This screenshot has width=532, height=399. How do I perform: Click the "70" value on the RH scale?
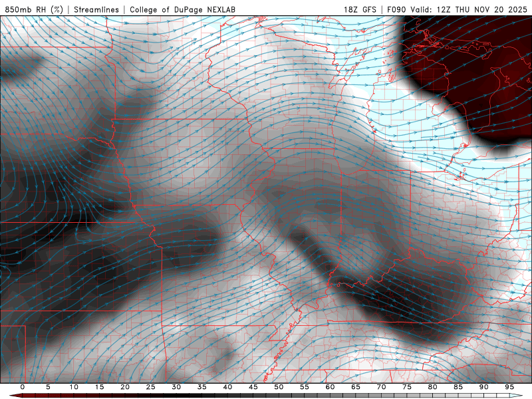pos(381,387)
